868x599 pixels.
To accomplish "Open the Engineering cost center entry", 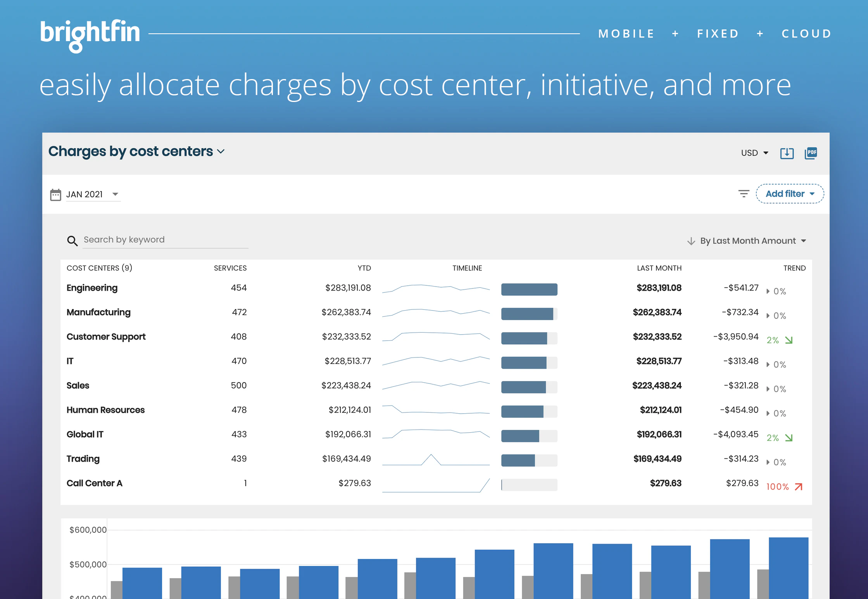I will coord(92,288).
